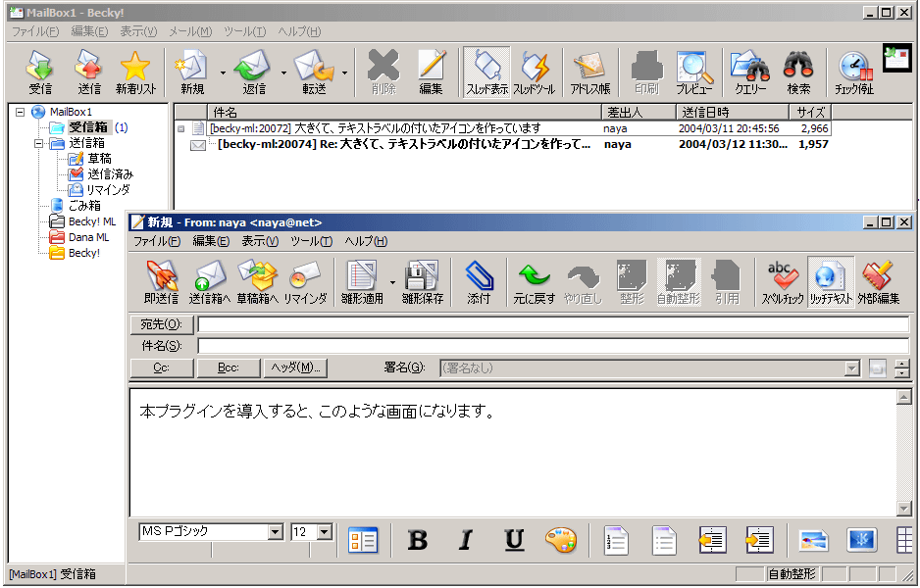Open 外部編集 external editor icon
The image size is (920, 588).
(x=879, y=281)
